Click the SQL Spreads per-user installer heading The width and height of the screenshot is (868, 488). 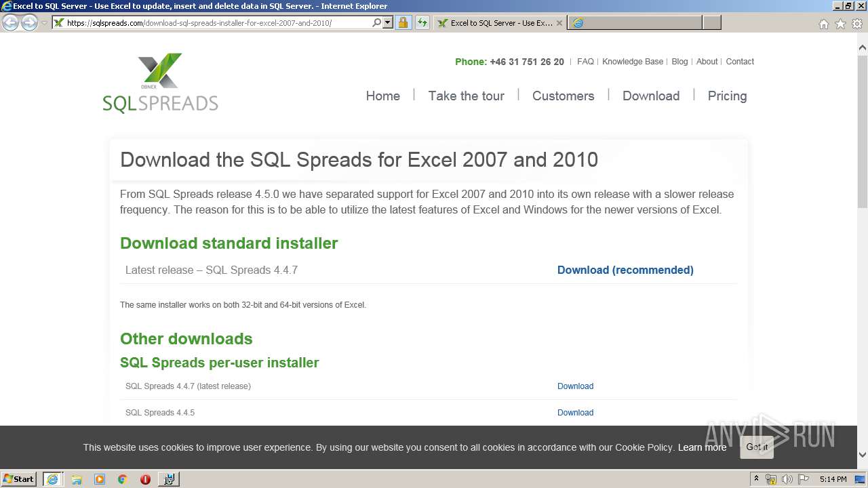click(219, 363)
